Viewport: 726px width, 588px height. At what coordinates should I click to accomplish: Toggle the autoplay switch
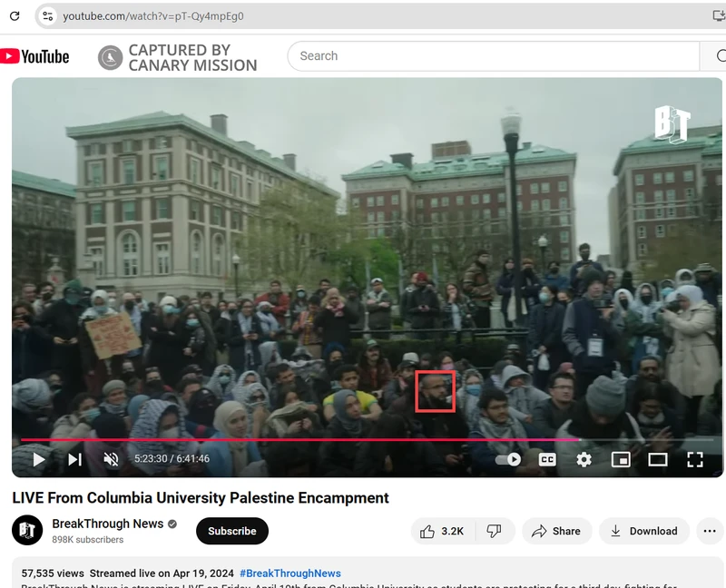[x=508, y=459]
